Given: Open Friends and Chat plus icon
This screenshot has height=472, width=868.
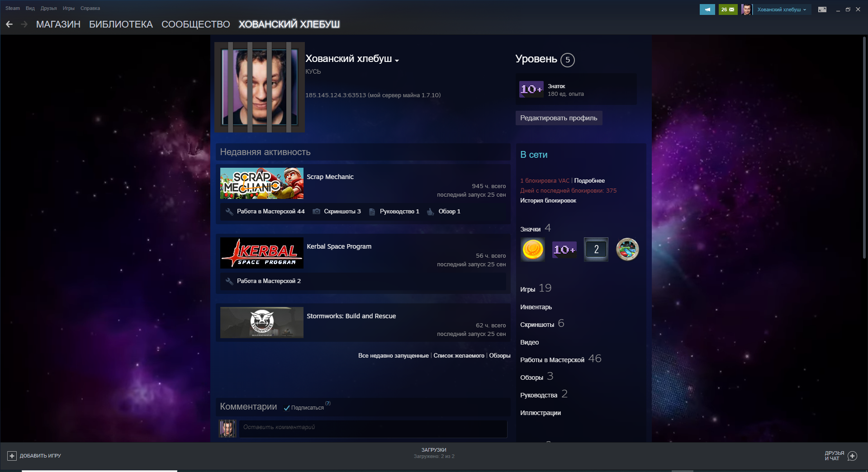Looking at the screenshot, I should [852, 456].
